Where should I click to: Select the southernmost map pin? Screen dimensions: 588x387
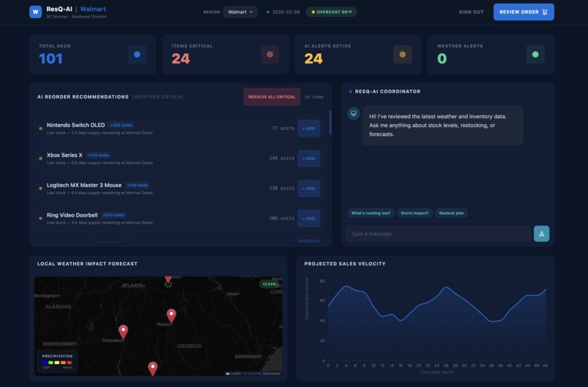[152, 368]
